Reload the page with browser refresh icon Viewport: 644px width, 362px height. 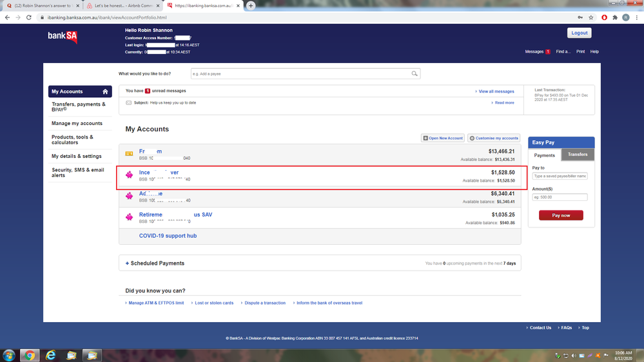[29, 17]
